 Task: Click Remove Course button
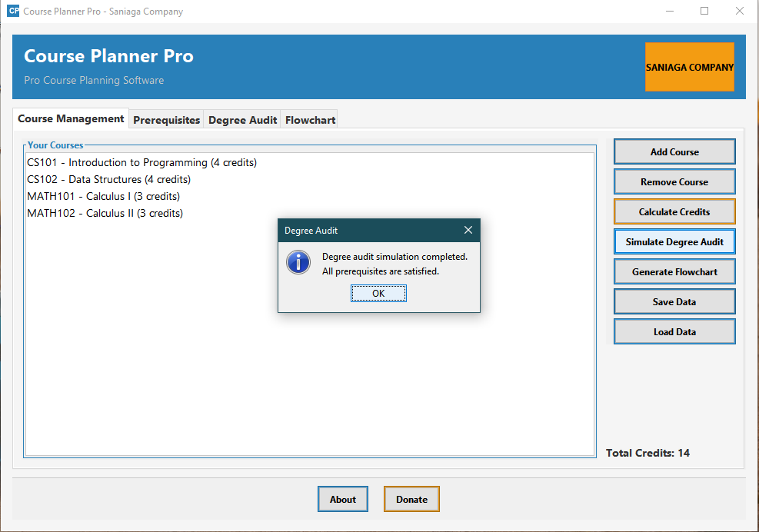click(x=674, y=182)
